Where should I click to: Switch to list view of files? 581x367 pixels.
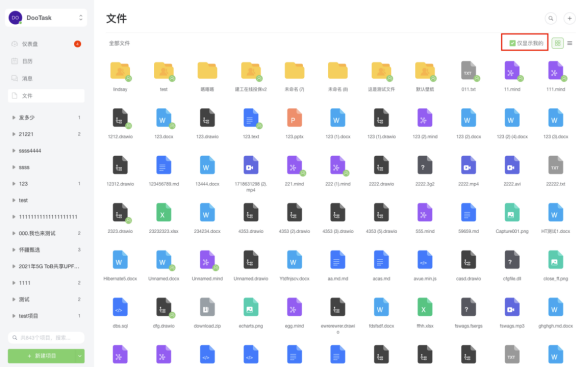570,43
